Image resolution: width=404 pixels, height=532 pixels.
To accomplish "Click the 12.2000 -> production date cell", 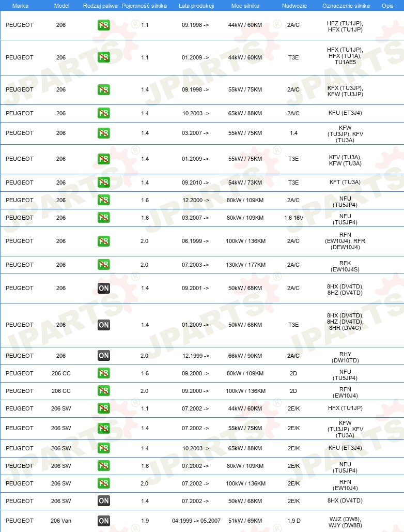I will click(196, 201).
